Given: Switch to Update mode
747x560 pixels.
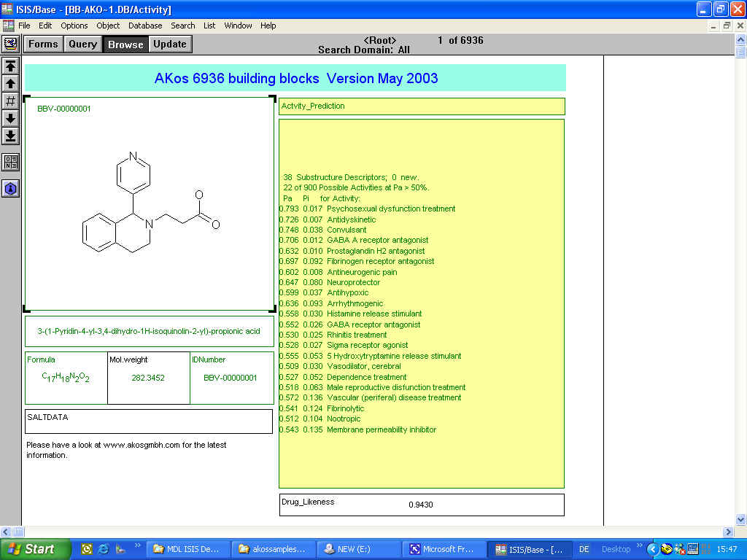Looking at the screenshot, I should point(170,44).
